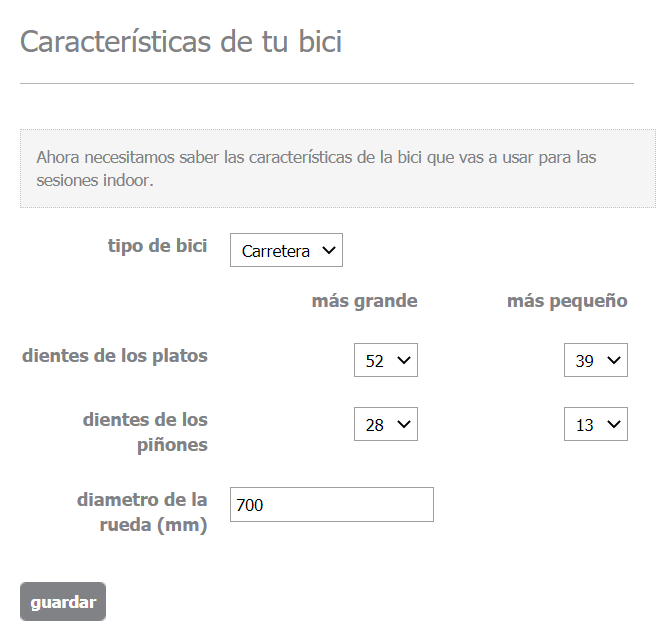Click the 'tipo de bici' label
Screen dimensions: 659x643
point(158,245)
